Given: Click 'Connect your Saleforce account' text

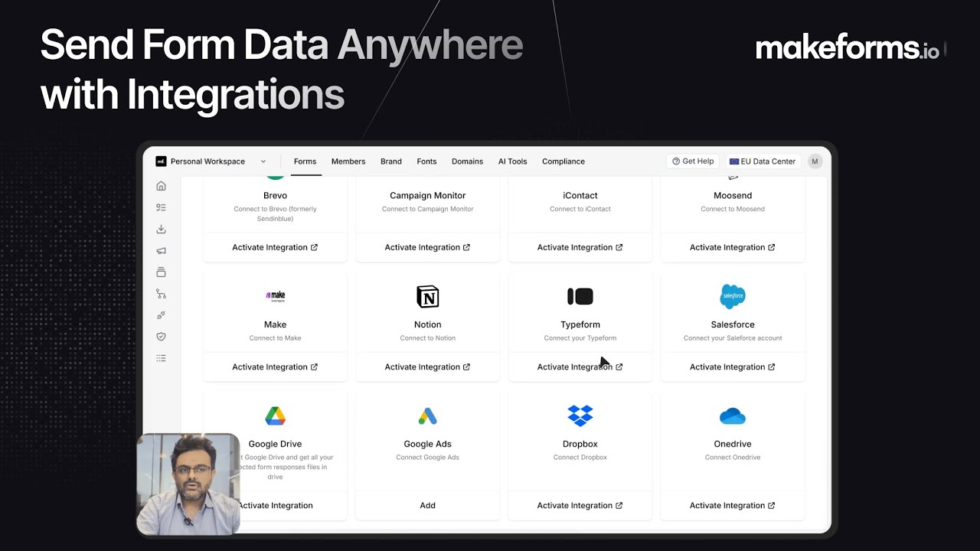Looking at the screenshot, I should pyautogui.click(x=733, y=337).
